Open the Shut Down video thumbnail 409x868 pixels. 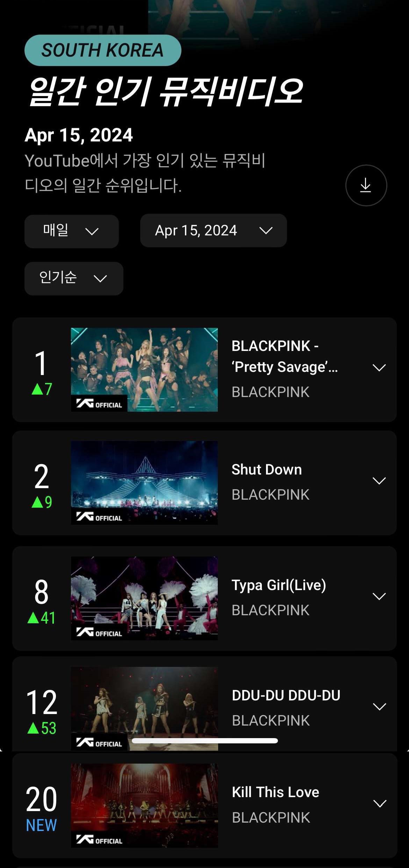[x=144, y=483]
